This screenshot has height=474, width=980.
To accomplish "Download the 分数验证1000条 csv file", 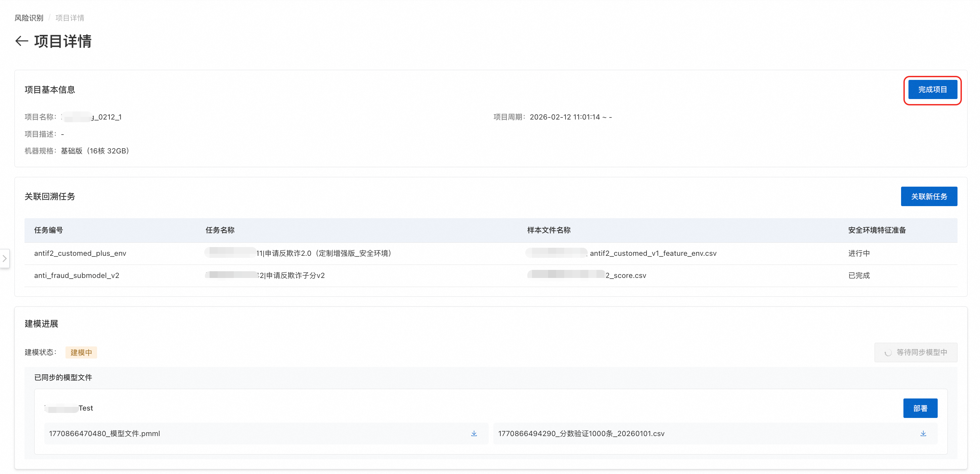I will 923,433.
